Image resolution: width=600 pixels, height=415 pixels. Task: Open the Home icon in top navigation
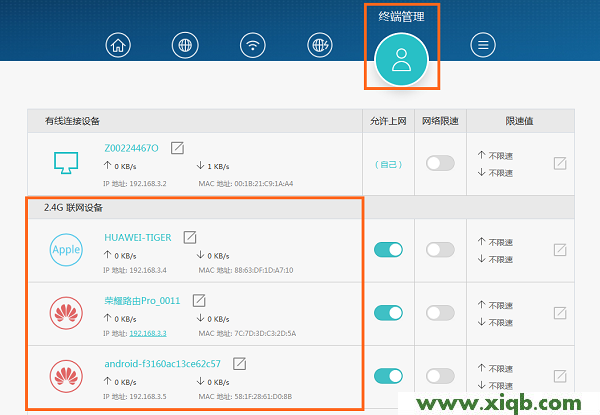click(119, 45)
